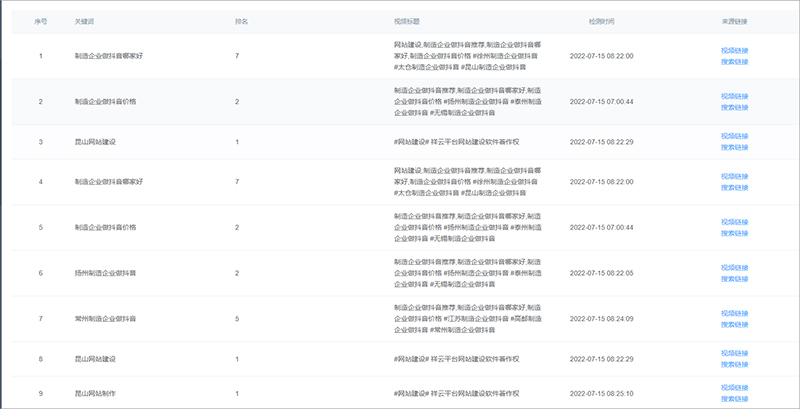
Task: Follow 搜索链接 in row 4
Action: (x=734, y=188)
